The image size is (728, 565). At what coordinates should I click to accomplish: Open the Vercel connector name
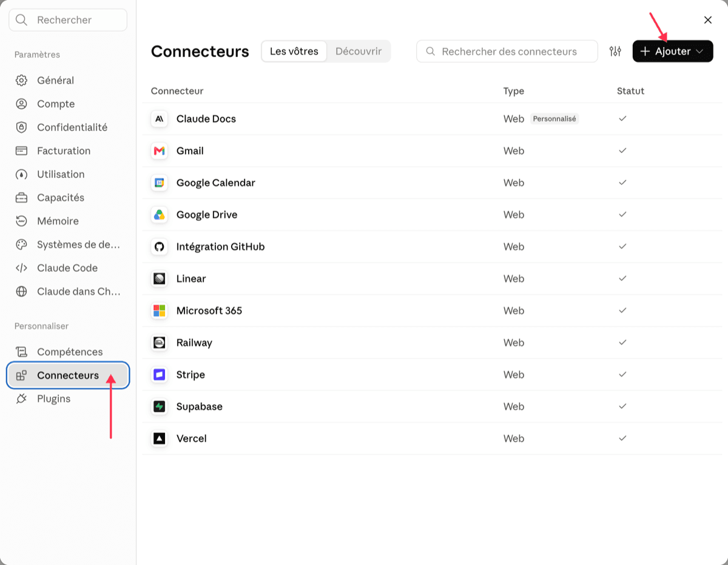click(x=192, y=439)
